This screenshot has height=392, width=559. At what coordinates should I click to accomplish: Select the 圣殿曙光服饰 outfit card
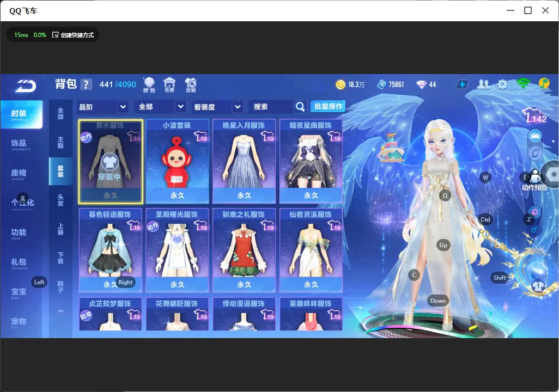pos(177,250)
